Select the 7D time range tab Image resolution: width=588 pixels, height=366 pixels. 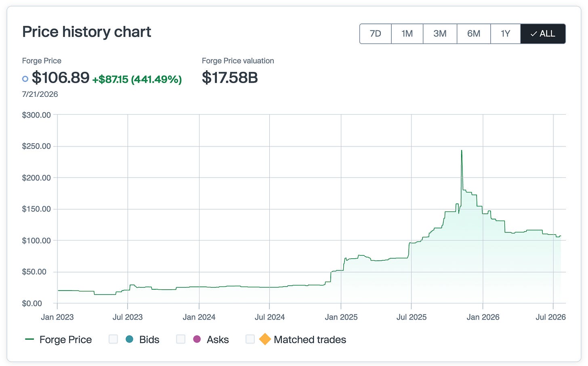pos(376,33)
